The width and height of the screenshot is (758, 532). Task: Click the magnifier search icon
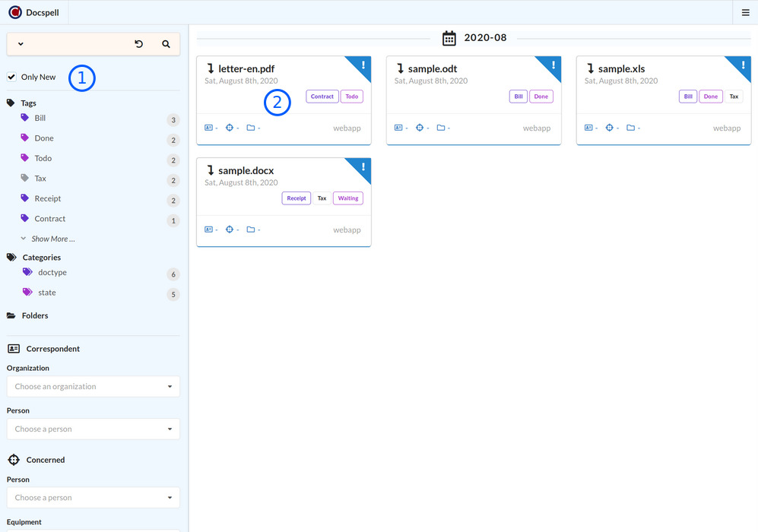pyautogui.click(x=166, y=44)
